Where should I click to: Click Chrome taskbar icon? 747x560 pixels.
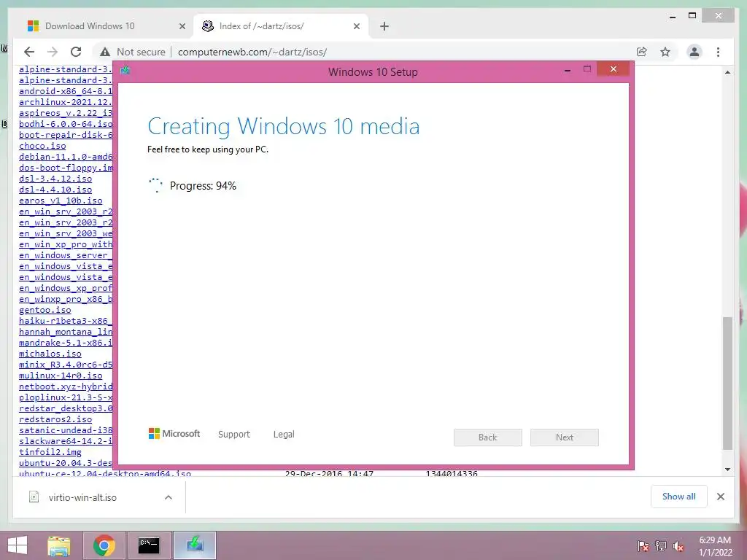point(104,545)
